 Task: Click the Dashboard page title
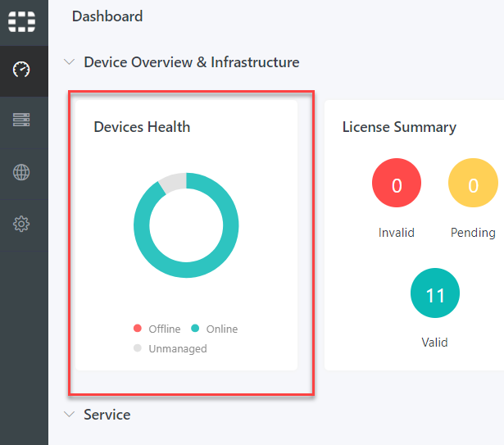107,16
